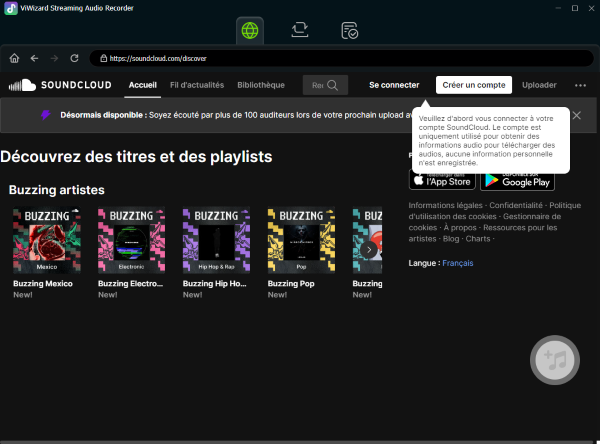Open the Blog footer link
Image resolution: width=600 pixels, height=444 pixels.
click(x=451, y=238)
